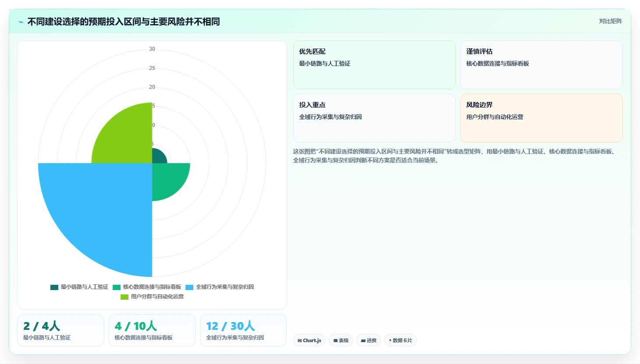Click 用户分群与自动化运营 text in 风险边界 card
This screenshot has width=640, height=364.
click(x=495, y=117)
